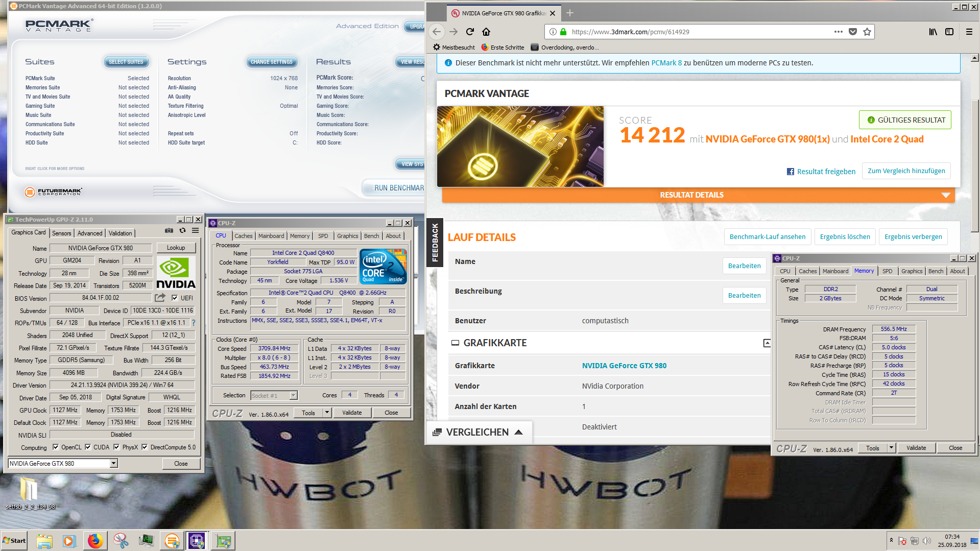
Task: Open a new Firefox tab with plus
Action: coord(570,13)
